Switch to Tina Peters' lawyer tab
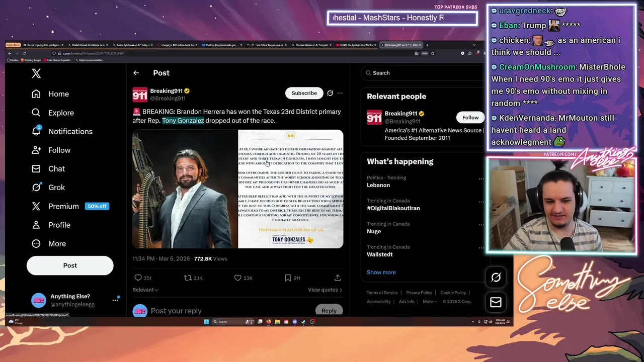Viewport: 644px width, 362px height. 267,45
